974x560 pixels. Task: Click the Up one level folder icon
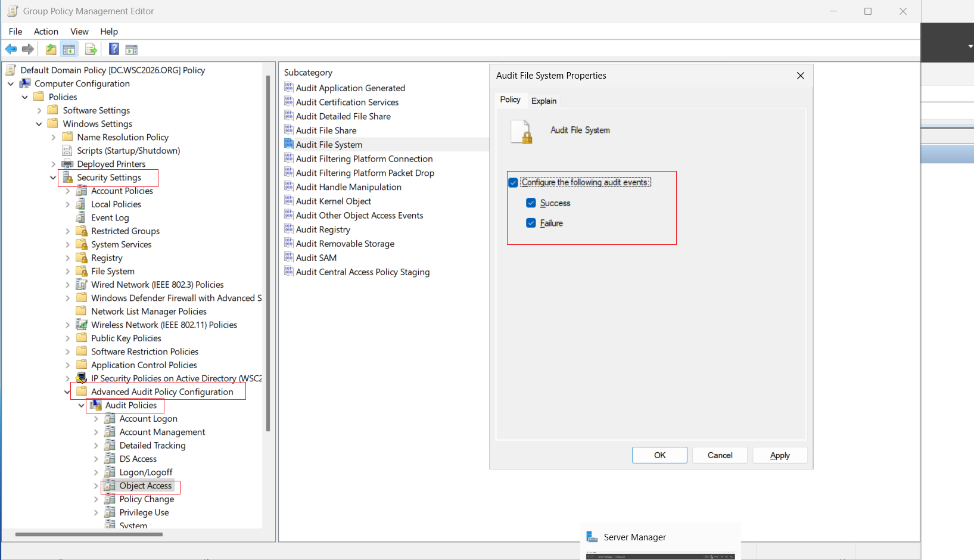pyautogui.click(x=51, y=49)
